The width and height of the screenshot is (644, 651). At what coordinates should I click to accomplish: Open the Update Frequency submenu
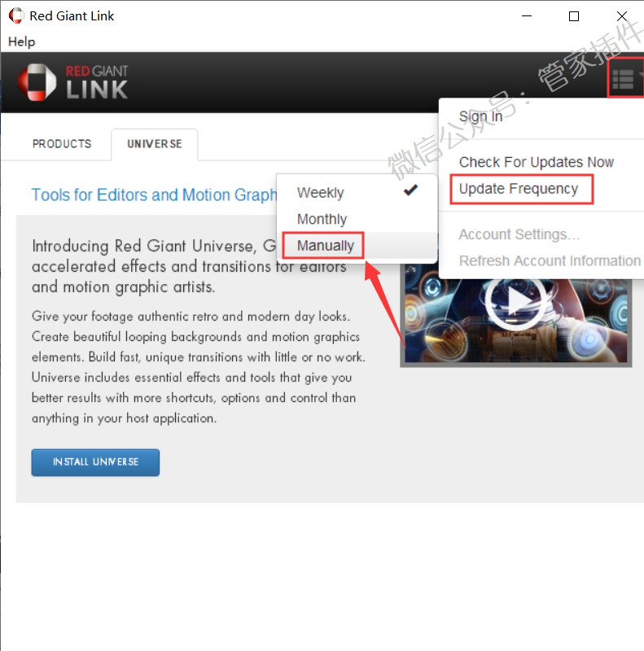(518, 189)
